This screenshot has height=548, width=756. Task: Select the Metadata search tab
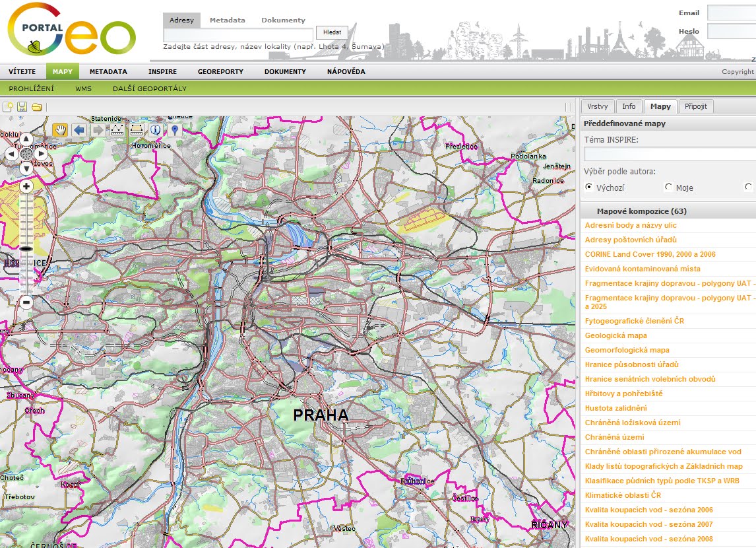pyautogui.click(x=228, y=20)
